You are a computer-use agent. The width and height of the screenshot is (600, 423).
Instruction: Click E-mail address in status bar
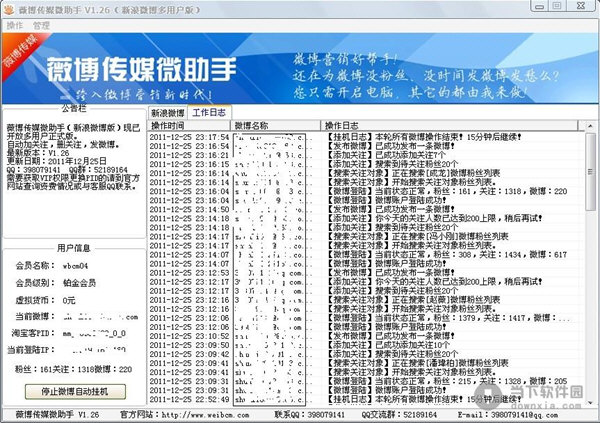tap(525, 415)
